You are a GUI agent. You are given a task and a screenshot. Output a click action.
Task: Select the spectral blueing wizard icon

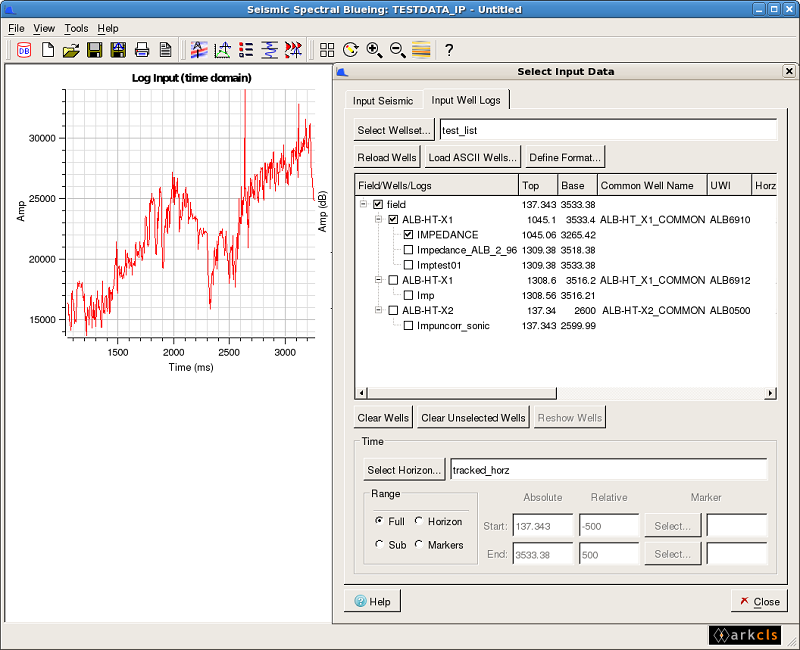(198, 50)
